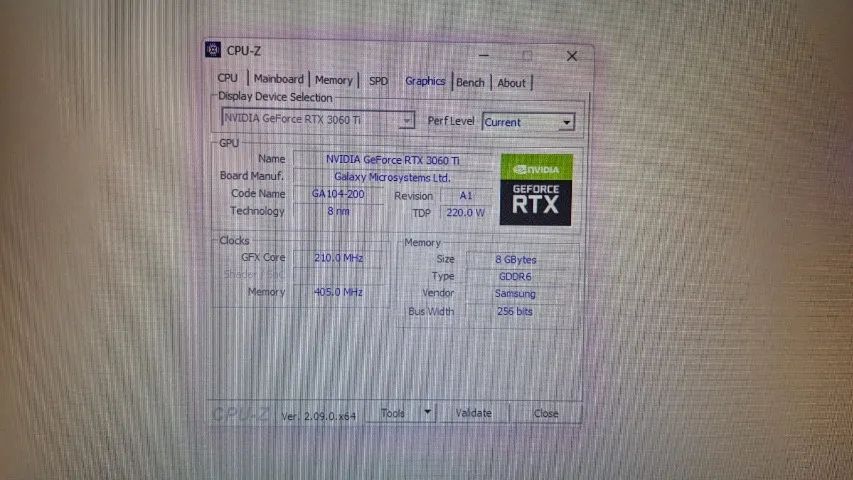The width and height of the screenshot is (853, 480).
Task: Click the Bus Width label
Action: 431,311
